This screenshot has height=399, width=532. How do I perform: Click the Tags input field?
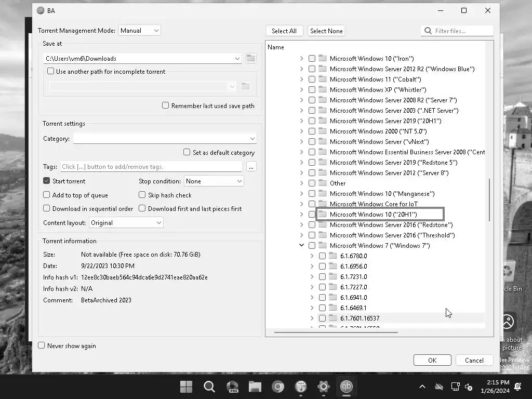click(x=151, y=167)
